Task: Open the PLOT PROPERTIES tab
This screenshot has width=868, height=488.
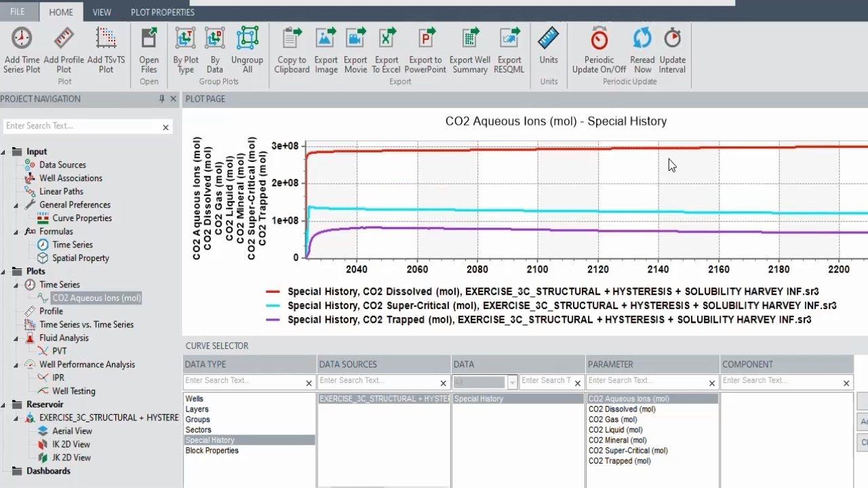Action: pos(163,12)
